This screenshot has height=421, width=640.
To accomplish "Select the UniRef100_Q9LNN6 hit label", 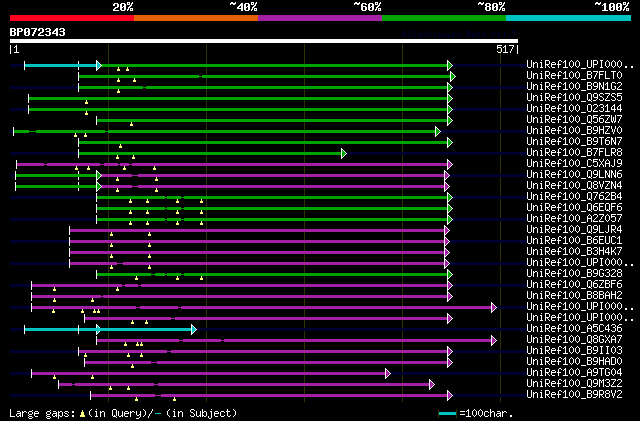I will click(574, 175).
